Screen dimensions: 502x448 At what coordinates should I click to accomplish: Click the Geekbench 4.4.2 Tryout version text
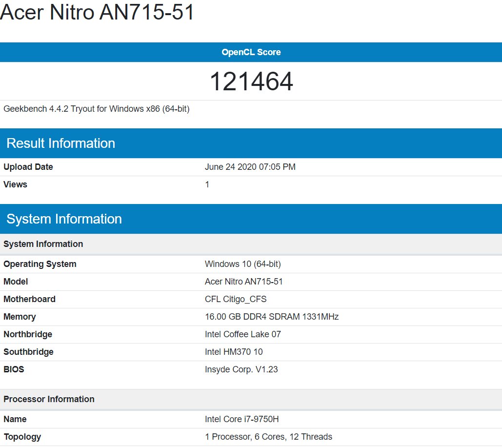click(x=96, y=109)
